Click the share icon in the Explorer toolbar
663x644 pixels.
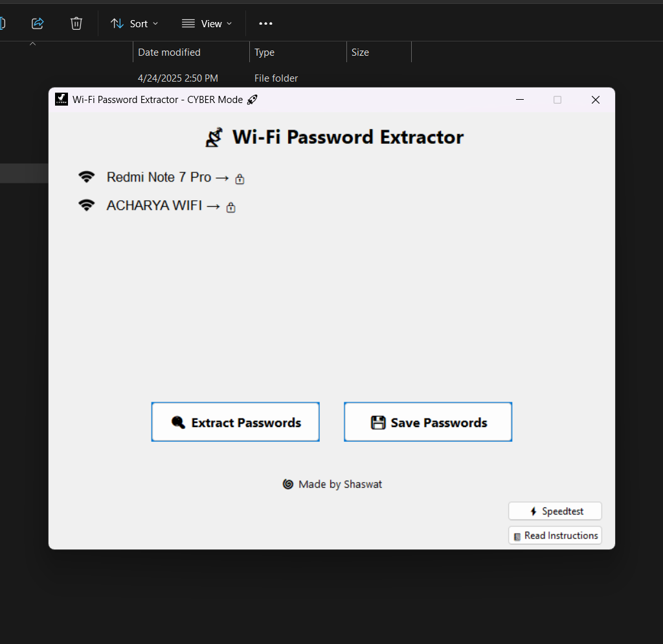37,23
